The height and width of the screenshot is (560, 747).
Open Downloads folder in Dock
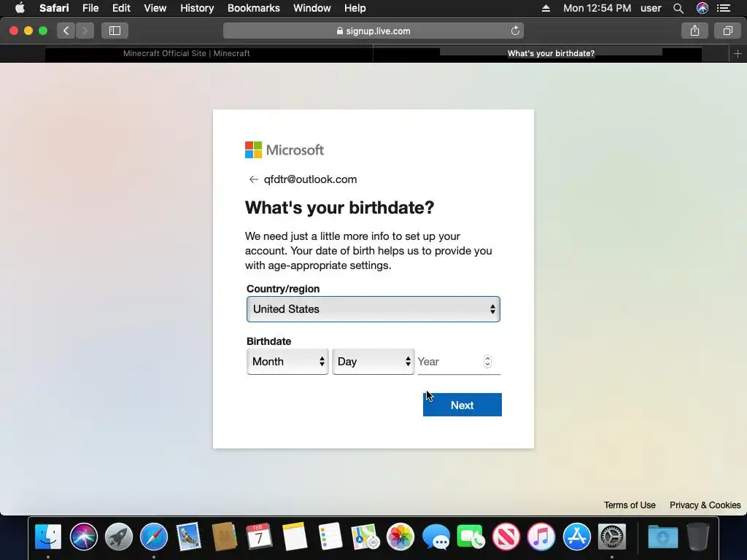pos(662,537)
